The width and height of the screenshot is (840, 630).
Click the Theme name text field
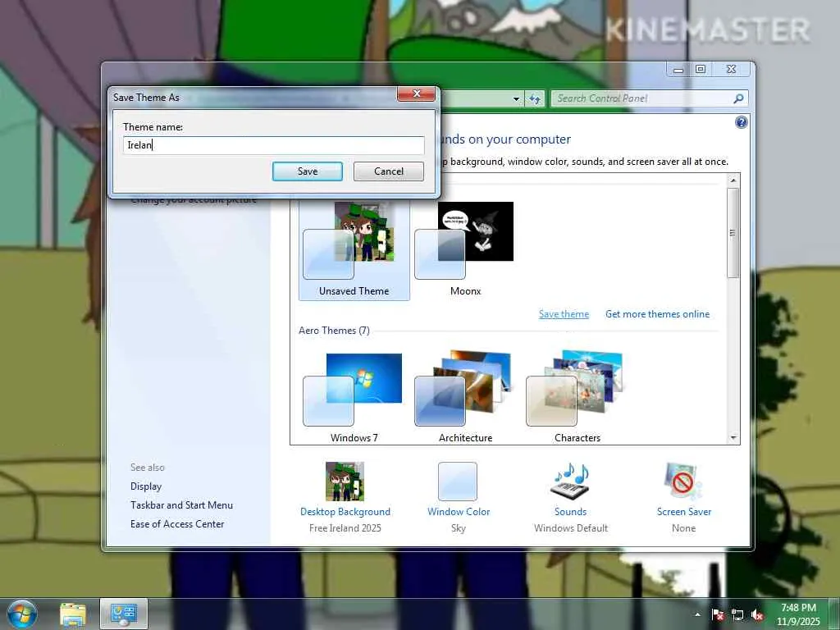273,145
